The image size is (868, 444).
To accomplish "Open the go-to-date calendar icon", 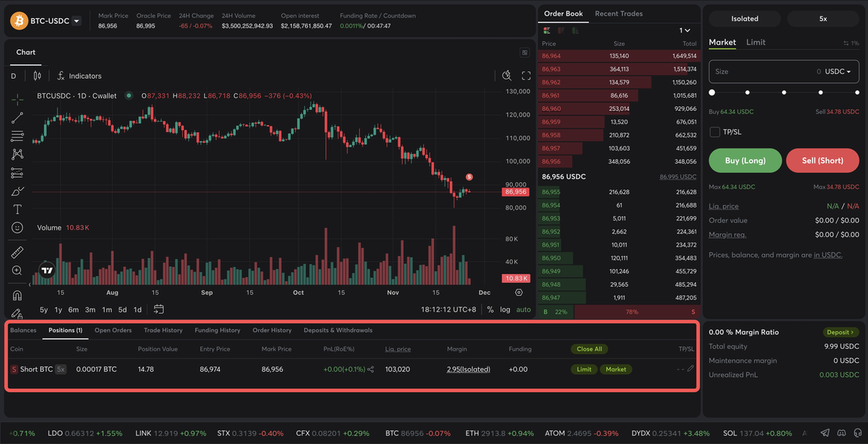I will [159, 309].
